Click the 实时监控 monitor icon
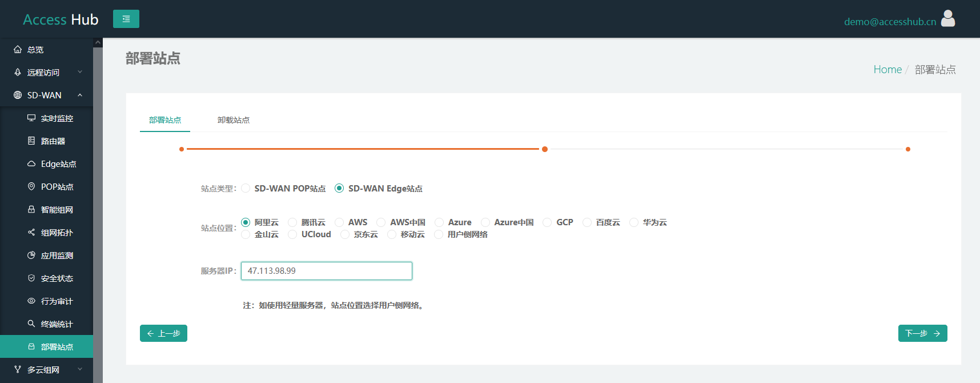Screen dimensions: 980x383 click(31, 118)
